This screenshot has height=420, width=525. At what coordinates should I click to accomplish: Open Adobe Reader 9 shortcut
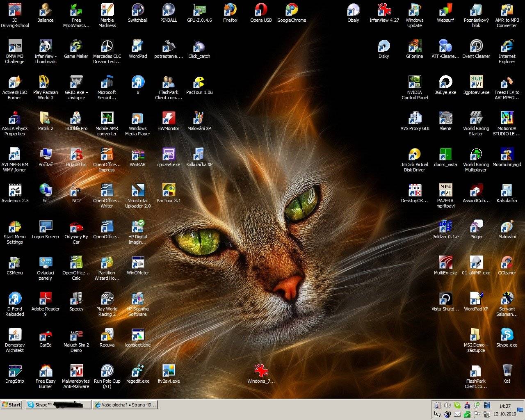tap(46, 299)
